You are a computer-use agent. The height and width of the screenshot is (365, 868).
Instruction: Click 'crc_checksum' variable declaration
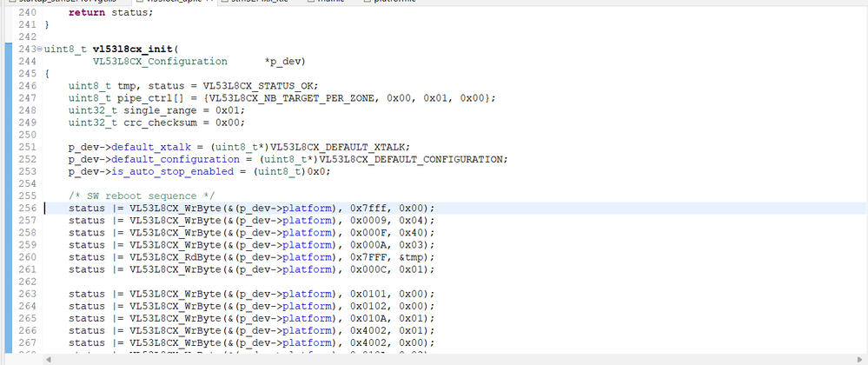[160, 123]
